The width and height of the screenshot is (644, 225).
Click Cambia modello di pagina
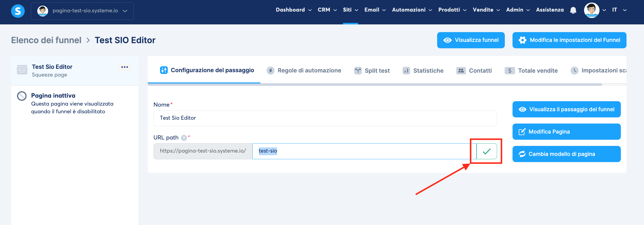[567, 154]
